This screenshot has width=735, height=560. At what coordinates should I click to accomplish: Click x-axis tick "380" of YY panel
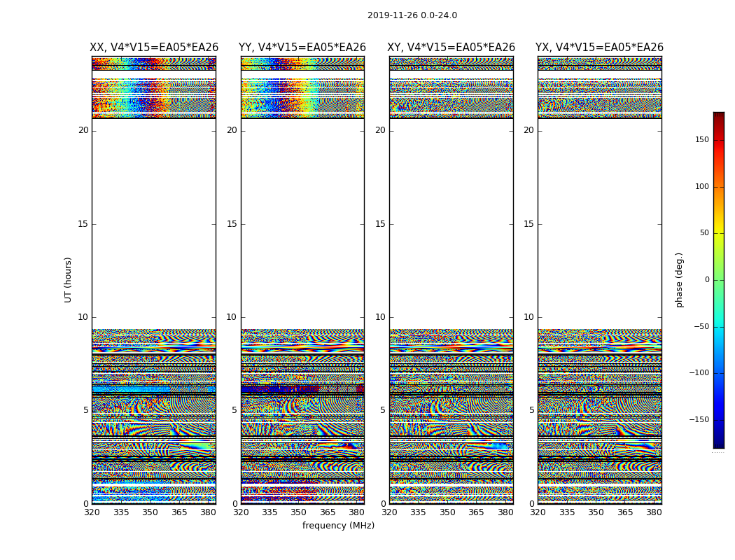(357, 512)
